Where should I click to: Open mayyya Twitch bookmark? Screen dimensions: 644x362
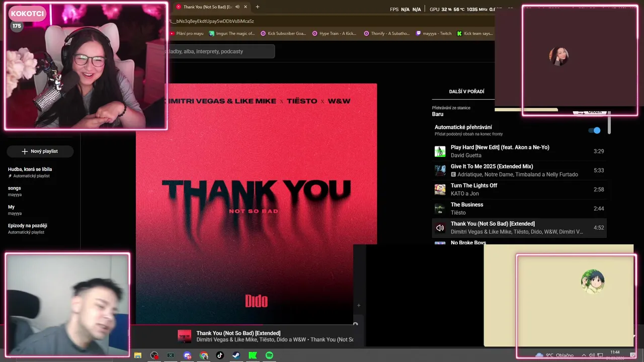[434, 34]
